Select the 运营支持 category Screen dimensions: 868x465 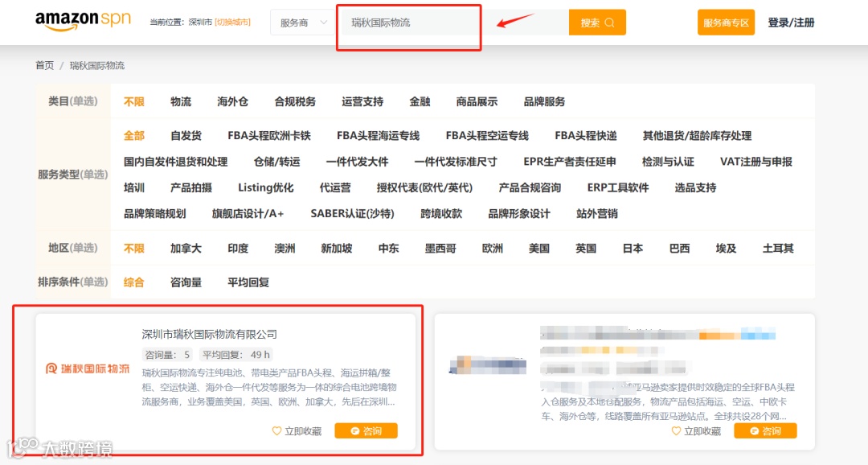(x=362, y=101)
